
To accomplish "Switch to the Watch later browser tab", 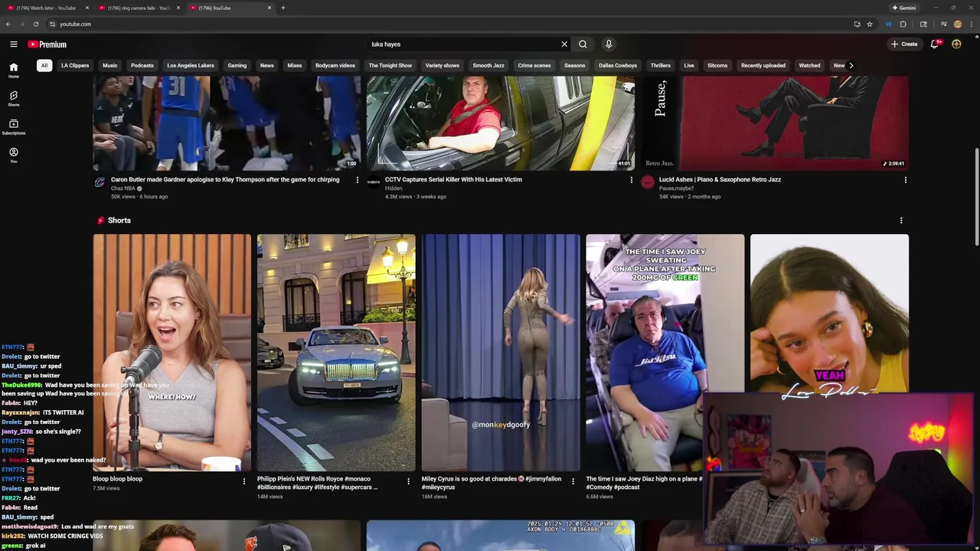I will tap(46, 8).
